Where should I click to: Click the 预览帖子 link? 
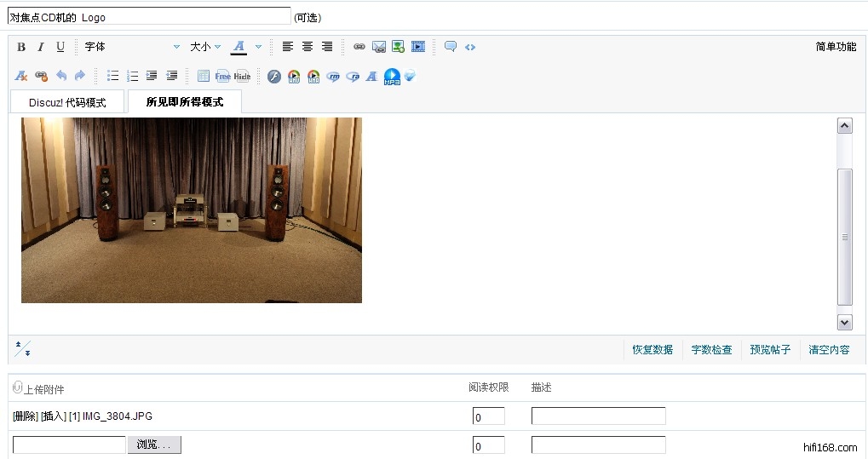(770, 349)
